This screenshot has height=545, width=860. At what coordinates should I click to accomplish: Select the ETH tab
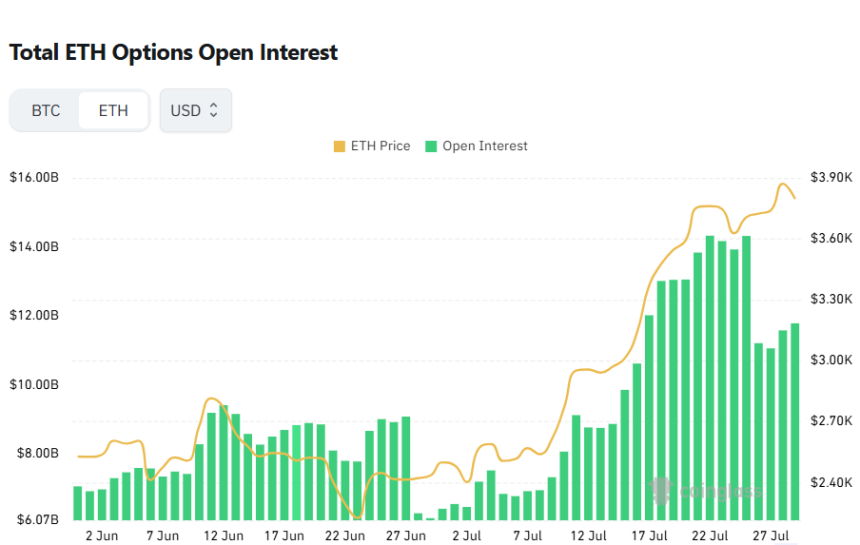tap(114, 111)
